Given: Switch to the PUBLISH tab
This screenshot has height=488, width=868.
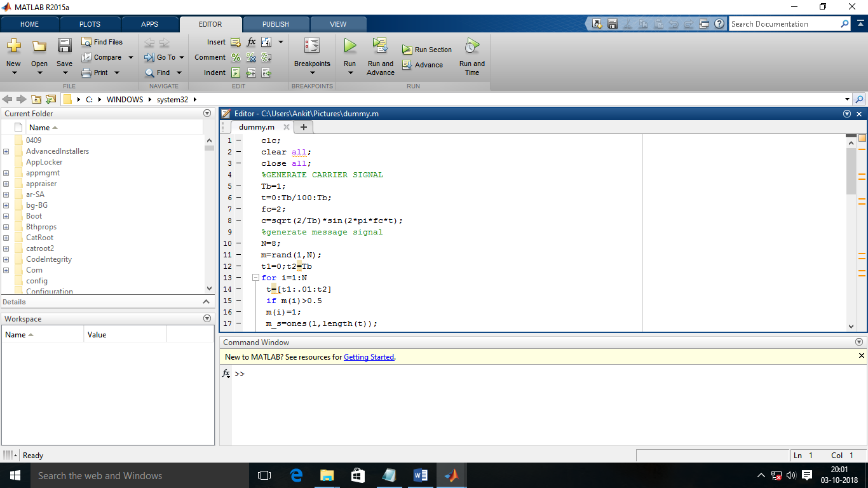Looking at the screenshot, I should pos(275,24).
